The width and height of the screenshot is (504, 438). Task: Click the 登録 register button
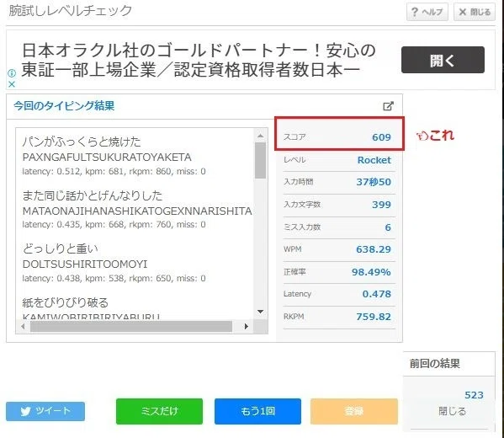tap(354, 411)
